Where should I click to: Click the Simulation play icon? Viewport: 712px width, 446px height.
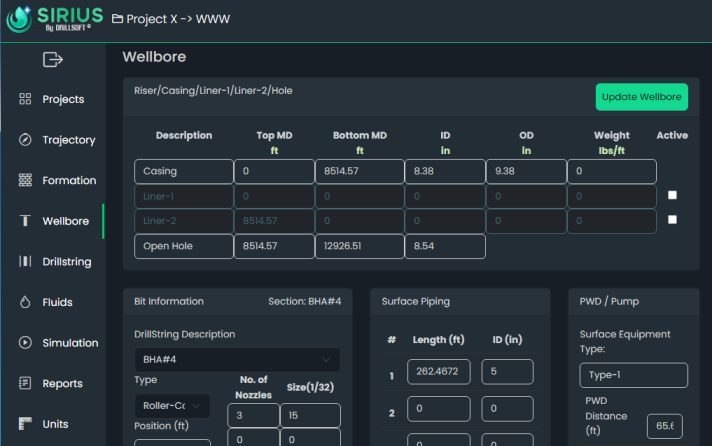(x=26, y=343)
